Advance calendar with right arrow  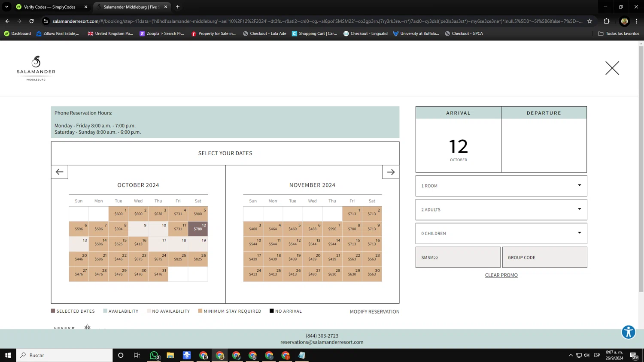pos(391,172)
